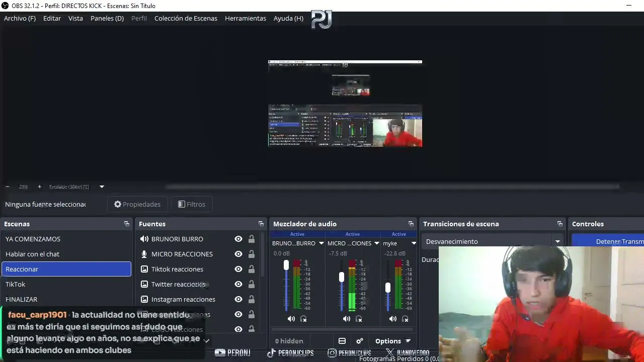Click the 0 hidden mixer button
This screenshot has height=362, width=644.
289,341
